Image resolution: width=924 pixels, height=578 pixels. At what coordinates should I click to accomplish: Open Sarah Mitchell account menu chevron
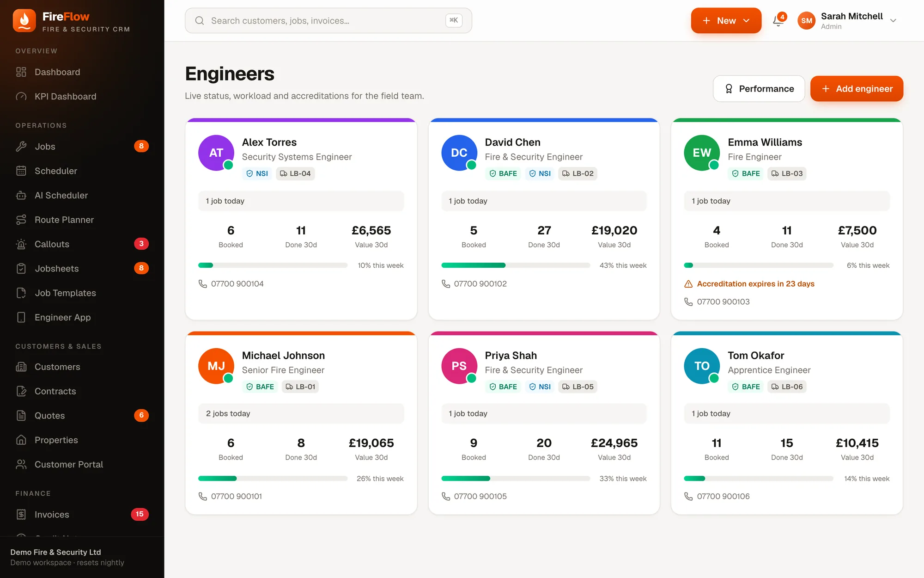click(893, 21)
